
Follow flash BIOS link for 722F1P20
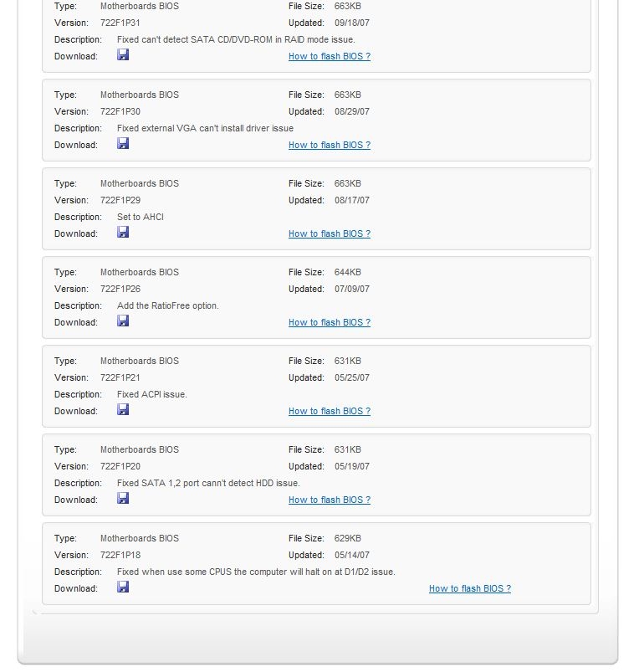(330, 500)
